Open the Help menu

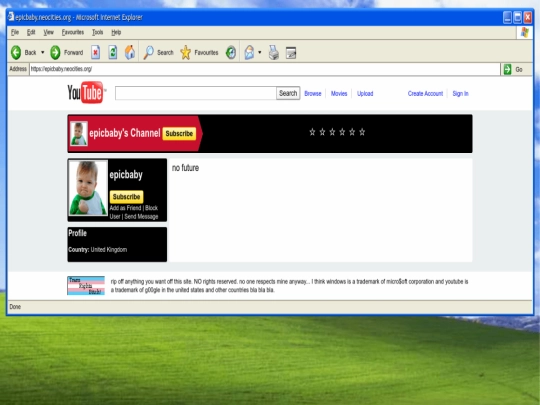tap(116, 32)
